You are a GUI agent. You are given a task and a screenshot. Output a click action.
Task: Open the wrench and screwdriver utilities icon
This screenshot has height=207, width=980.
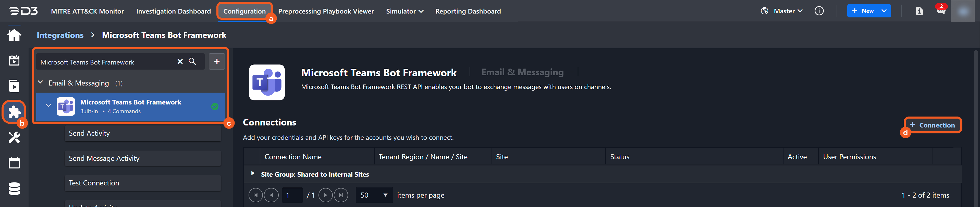[x=14, y=137]
